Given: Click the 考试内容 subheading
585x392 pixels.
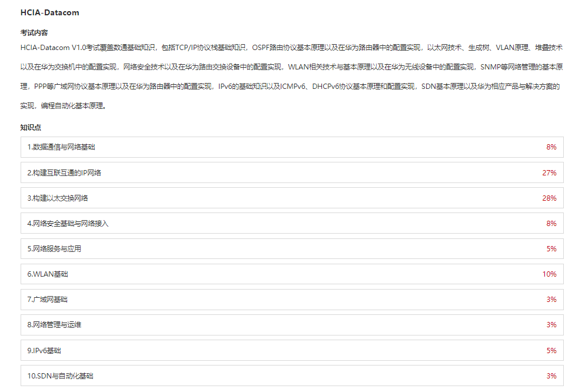Looking at the screenshot, I should (34, 33).
